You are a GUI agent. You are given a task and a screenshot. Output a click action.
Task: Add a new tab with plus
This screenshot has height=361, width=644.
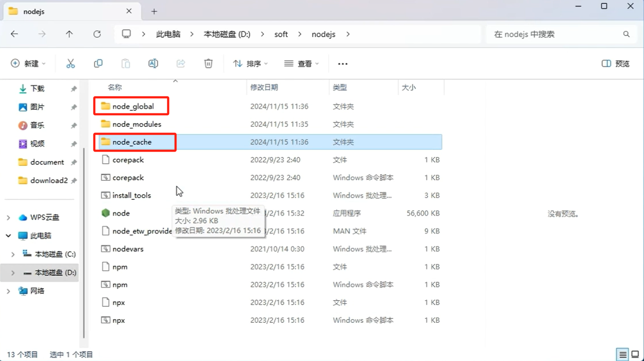(154, 11)
